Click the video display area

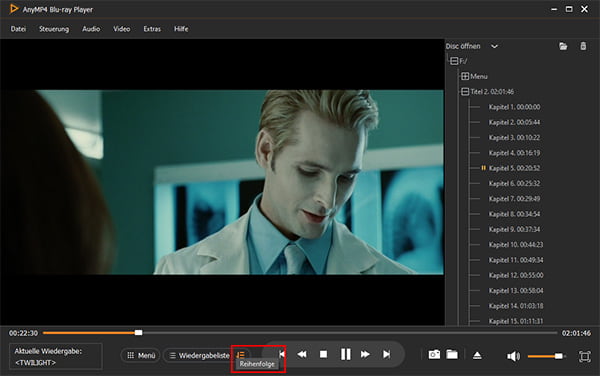point(222,182)
